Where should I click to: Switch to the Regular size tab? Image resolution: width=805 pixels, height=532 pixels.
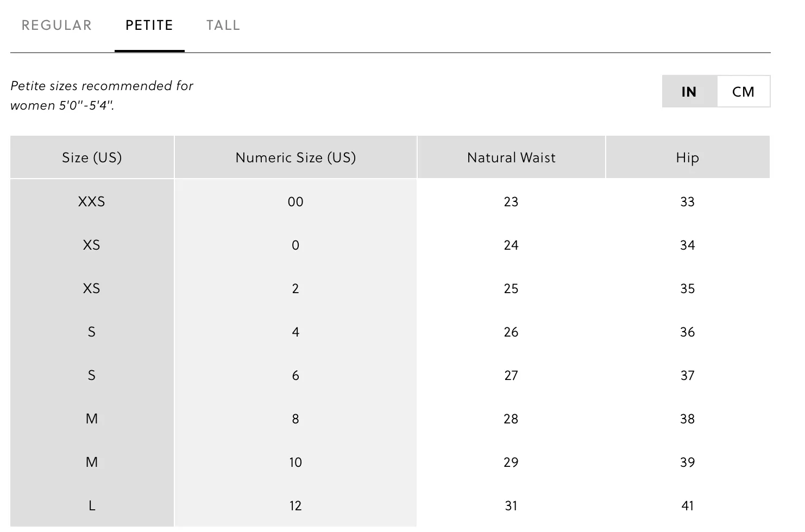click(x=56, y=26)
